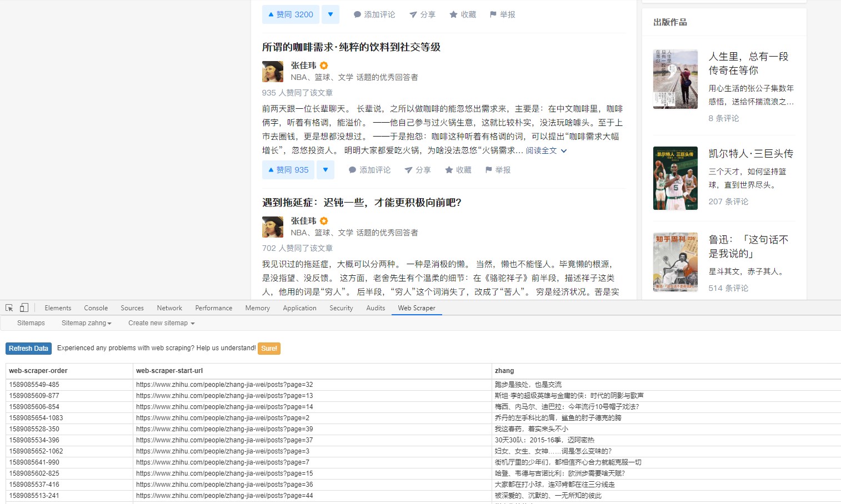
Task: Share the coffee article
Action: tap(418, 170)
